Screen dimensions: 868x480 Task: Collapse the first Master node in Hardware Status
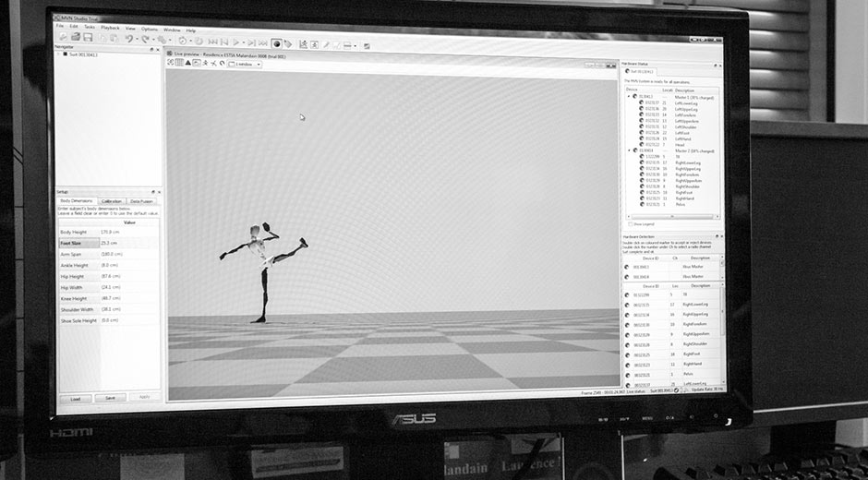628,95
